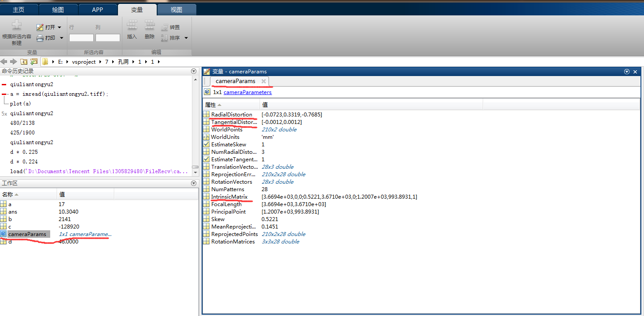Click the up-one-folder icon
The image size is (644, 316).
pyautogui.click(x=24, y=62)
